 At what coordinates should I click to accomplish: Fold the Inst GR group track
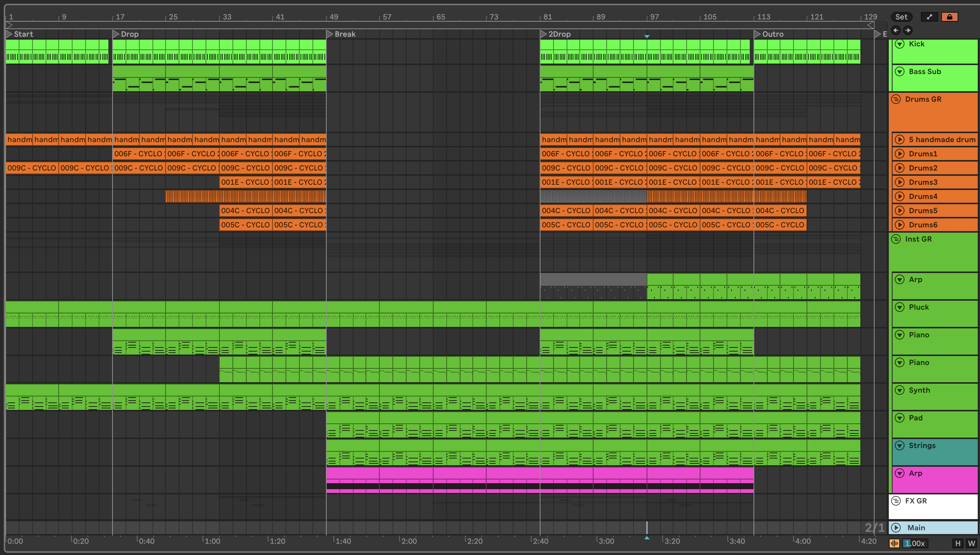tap(896, 239)
